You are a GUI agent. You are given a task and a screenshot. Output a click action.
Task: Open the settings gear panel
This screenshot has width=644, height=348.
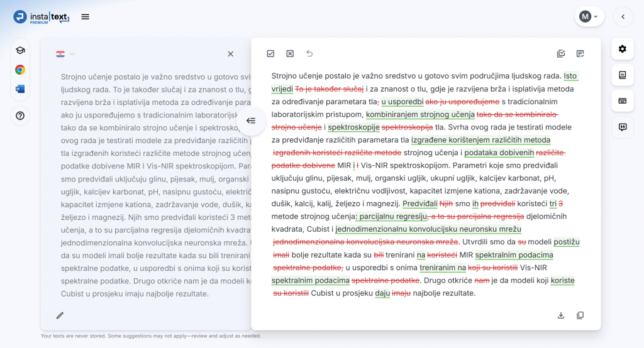(623, 49)
